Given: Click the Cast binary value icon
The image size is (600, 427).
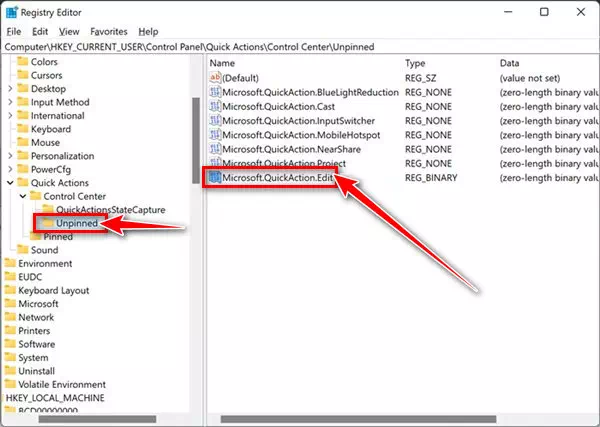Looking at the screenshot, I should 215,106.
